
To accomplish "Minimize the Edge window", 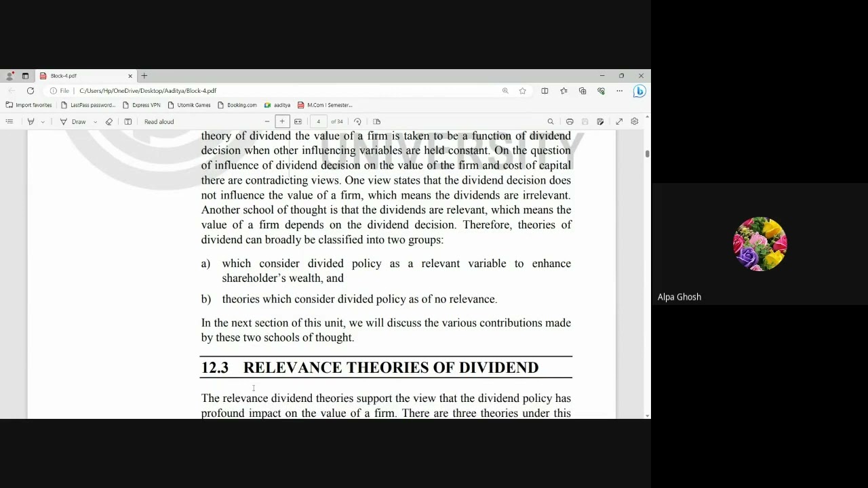I will point(602,76).
